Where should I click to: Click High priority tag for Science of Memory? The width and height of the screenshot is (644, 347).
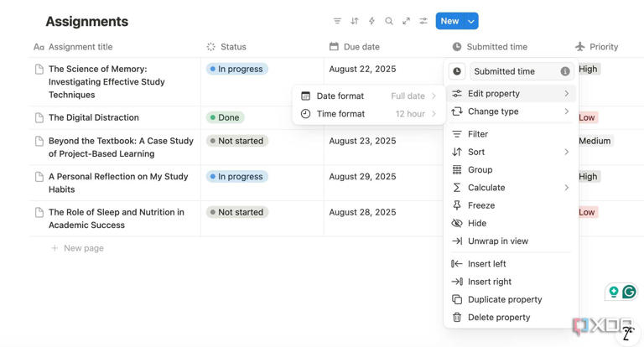(x=589, y=69)
